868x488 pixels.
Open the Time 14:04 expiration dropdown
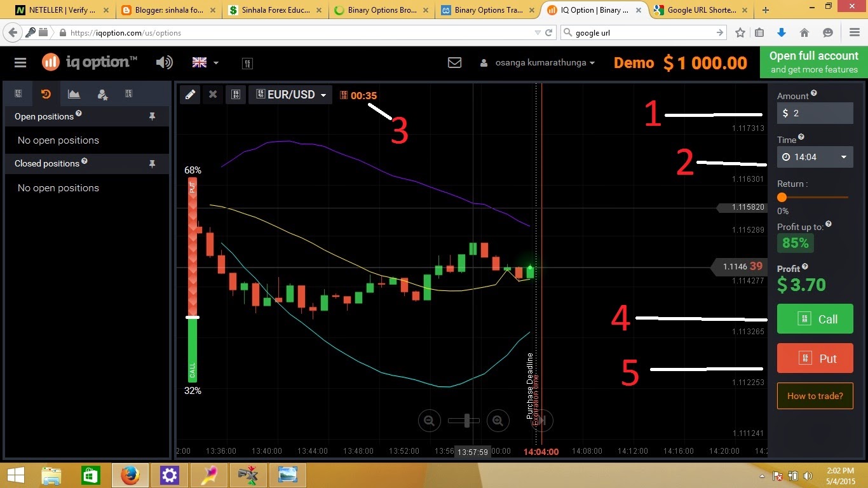815,157
